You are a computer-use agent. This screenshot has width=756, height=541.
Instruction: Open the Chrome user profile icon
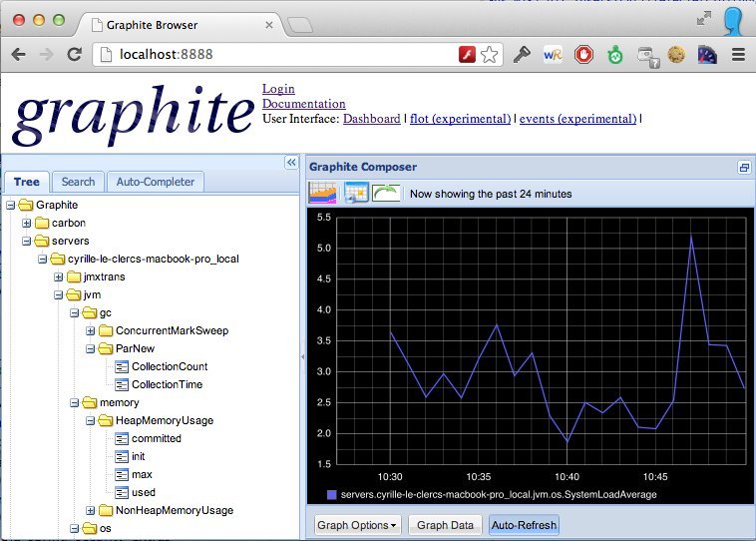[x=734, y=20]
